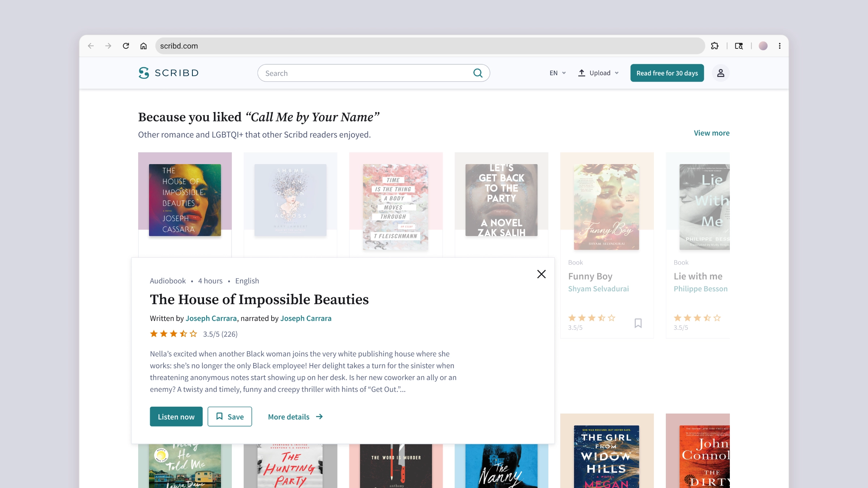Open The Nanny book cover
Screen dimensions: 868x488
(501, 466)
